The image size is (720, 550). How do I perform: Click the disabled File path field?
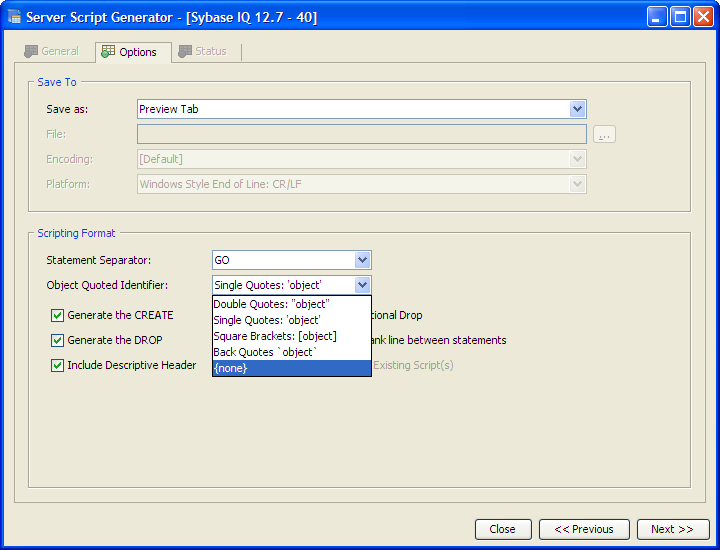pyautogui.click(x=362, y=134)
